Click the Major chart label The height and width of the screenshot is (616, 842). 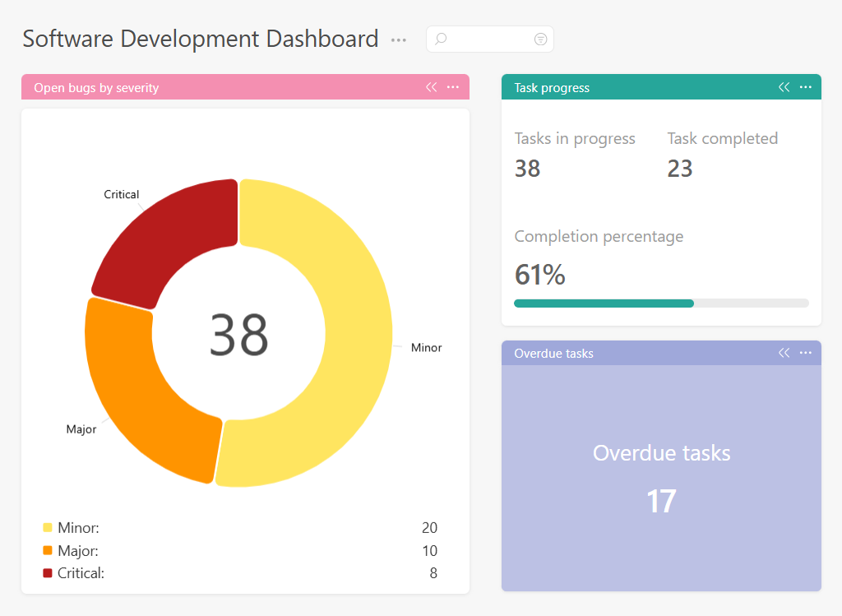click(81, 429)
